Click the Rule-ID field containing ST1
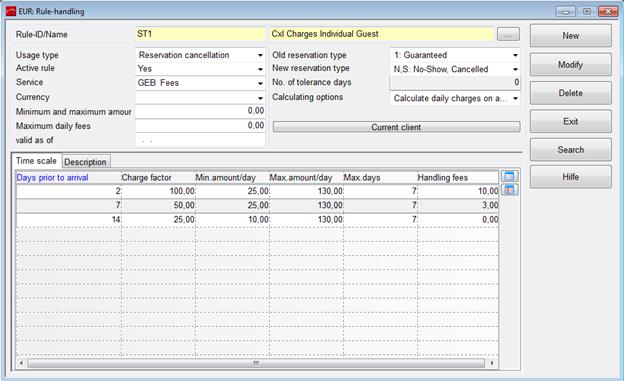The width and height of the screenshot is (624, 381). tap(200, 34)
